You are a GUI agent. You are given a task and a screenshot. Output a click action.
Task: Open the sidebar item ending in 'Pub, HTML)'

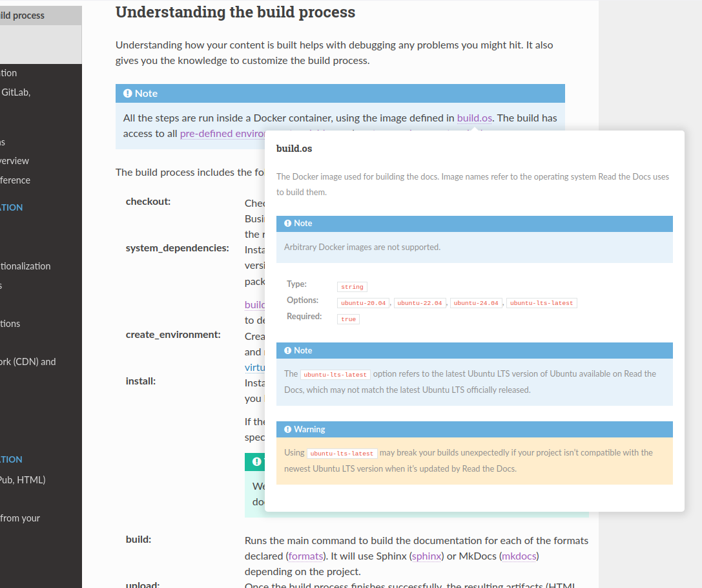point(23,480)
